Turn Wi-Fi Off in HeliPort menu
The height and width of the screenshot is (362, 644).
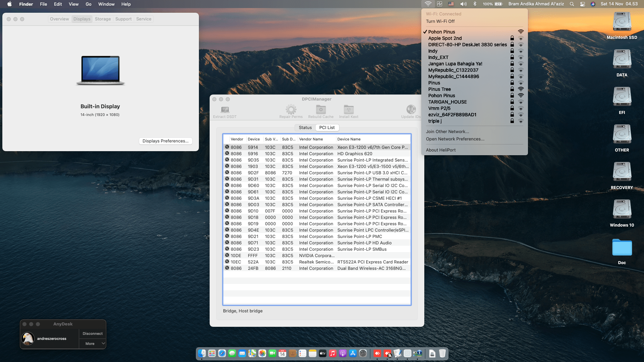pos(440,21)
